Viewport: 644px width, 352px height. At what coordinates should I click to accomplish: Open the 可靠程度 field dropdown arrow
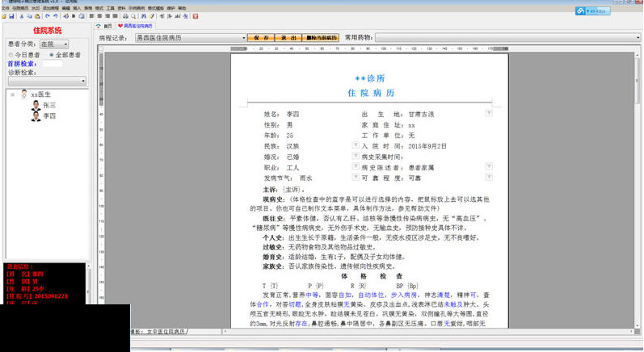(489, 178)
